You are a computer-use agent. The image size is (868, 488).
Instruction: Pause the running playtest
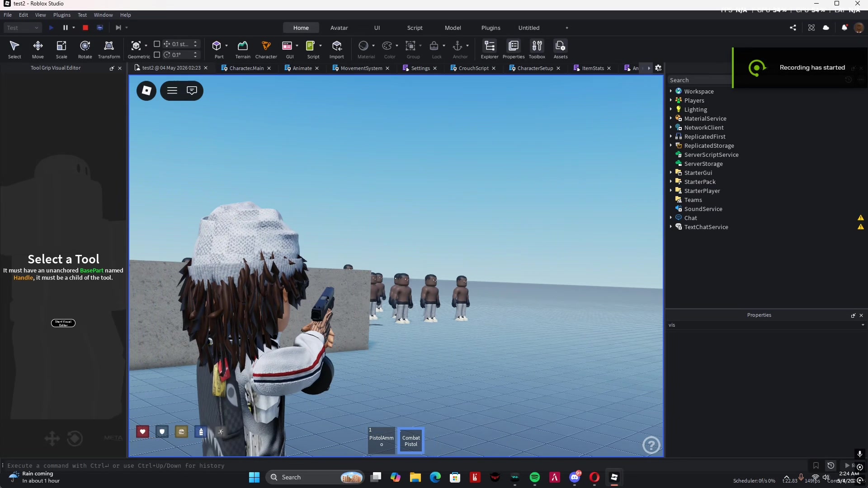pyautogui.click(x=66, y=28)
